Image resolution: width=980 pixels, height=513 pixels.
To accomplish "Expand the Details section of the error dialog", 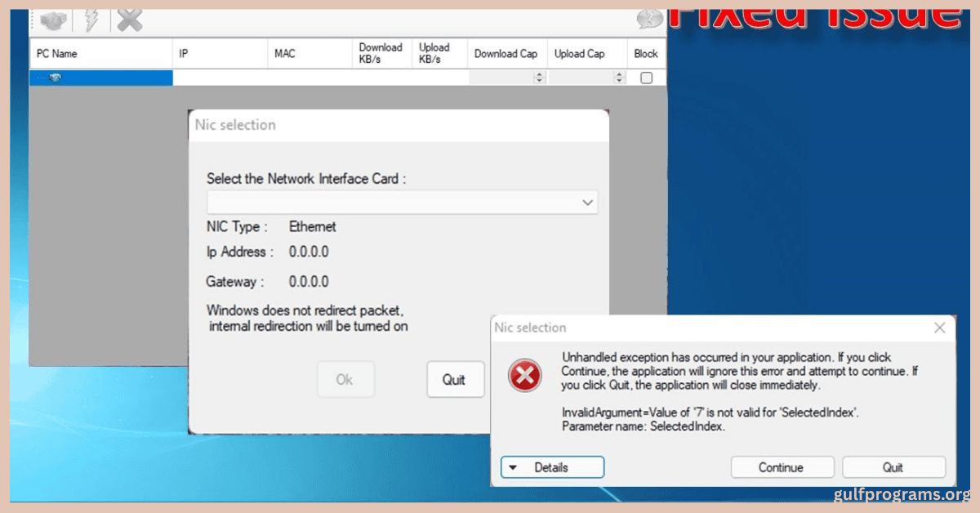I will 552,467.
